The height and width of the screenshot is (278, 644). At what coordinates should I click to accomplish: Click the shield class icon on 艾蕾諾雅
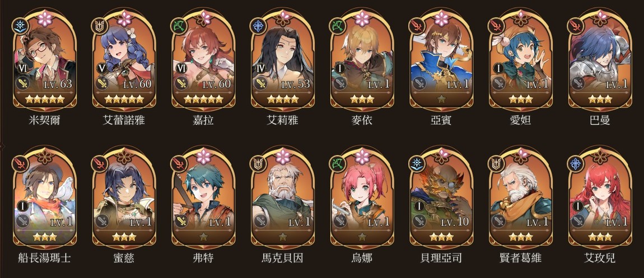99,26
